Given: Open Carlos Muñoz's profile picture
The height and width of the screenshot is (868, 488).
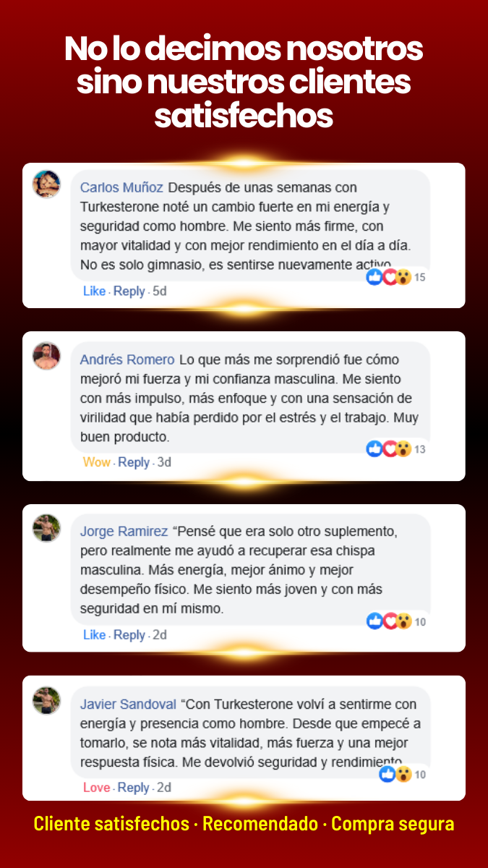Looking at the screenshot, I should (x=46, y=184).
